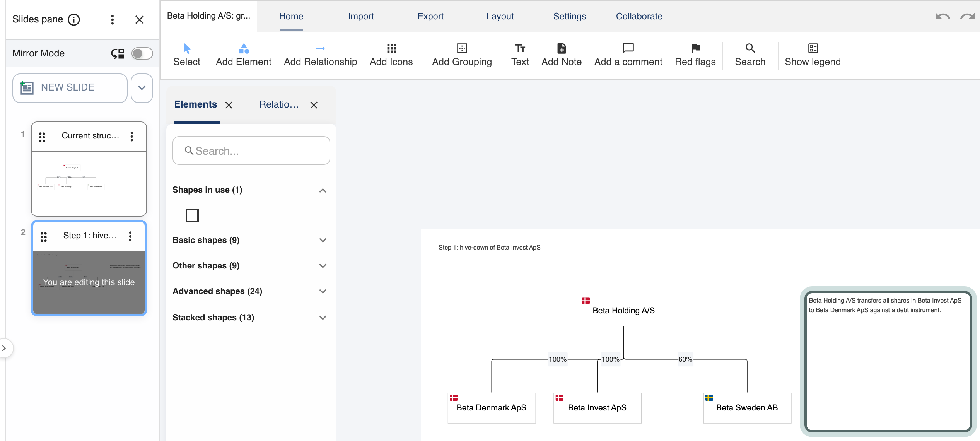Select the square shape in Shapes in use

click(x=192, y=215)
